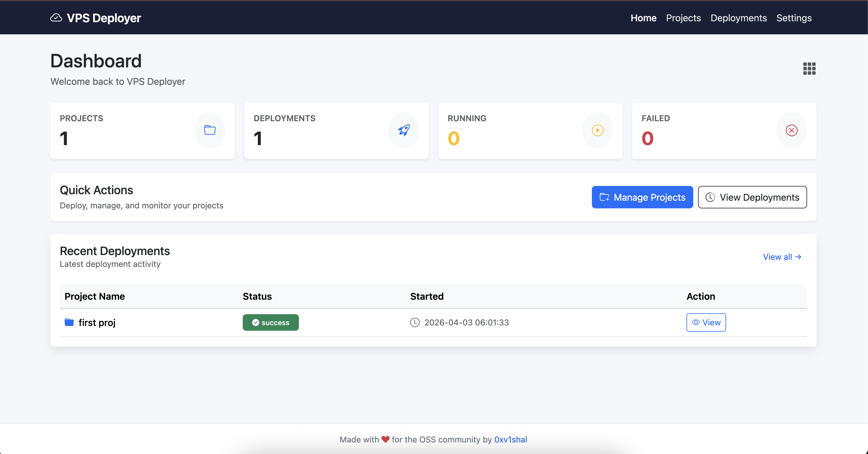Sort by the Project Name column header
This screenshot has height=454, width=868.
[x=94, y=296]
